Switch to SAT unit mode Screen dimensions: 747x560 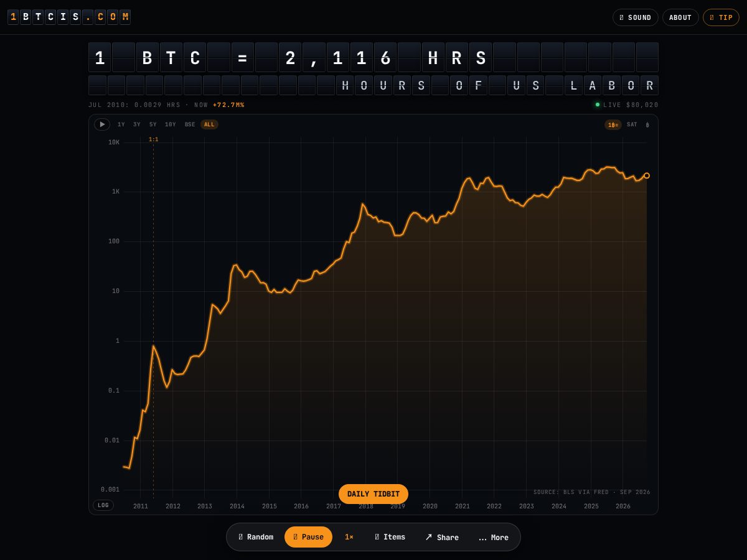tap(632, 124)
